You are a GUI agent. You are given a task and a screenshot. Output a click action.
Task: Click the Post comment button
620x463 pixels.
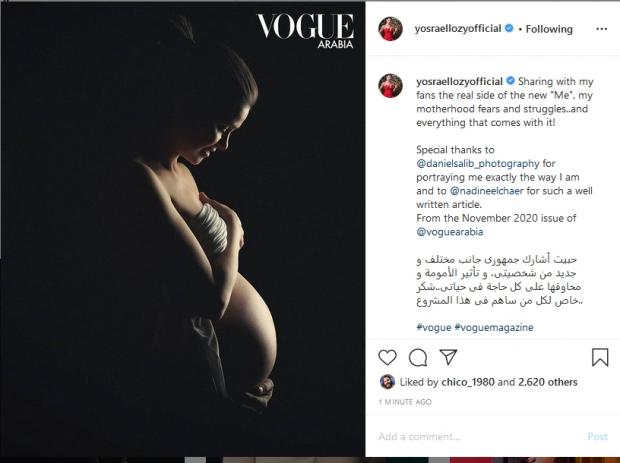click(597, 437)
